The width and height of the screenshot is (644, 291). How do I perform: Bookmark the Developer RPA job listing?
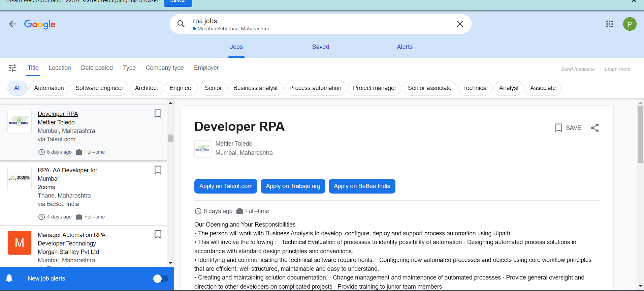(158, 114)
